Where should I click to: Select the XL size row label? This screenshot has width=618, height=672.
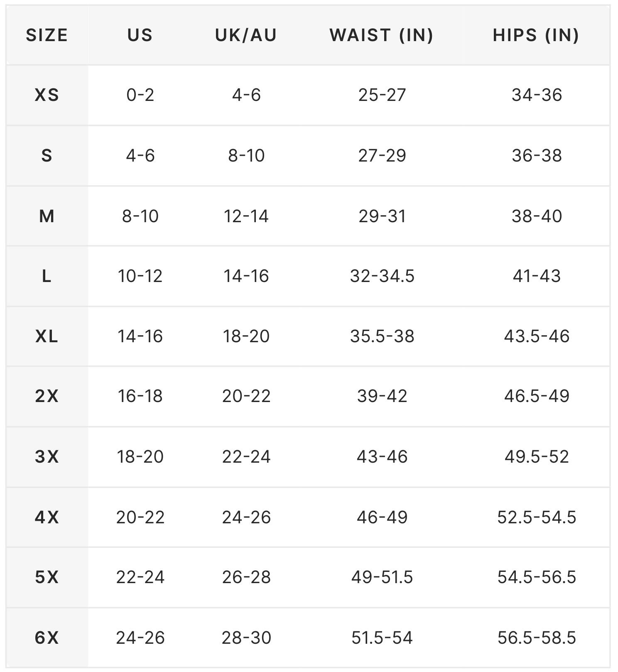pyautogui.click(x=47, y=336)
